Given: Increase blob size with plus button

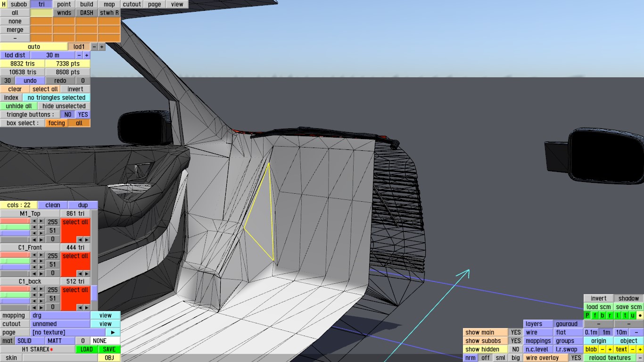Looking at the screenshot, I should pyautogui.click(x=610, y=349).
